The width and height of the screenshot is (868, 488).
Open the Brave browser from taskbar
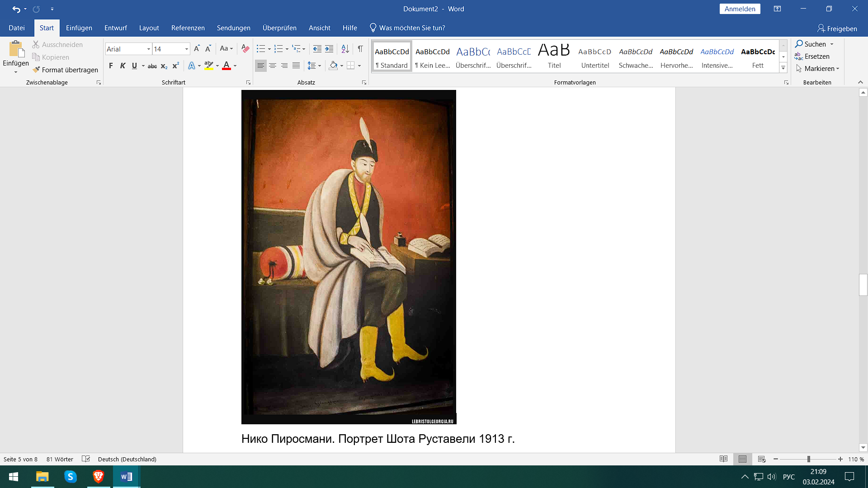coord(99,477)
